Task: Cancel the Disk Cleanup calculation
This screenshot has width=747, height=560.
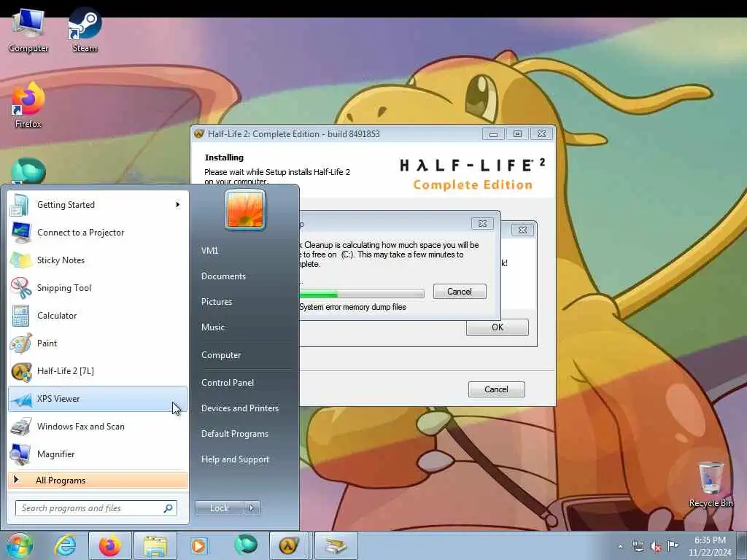Action: coord(460,292)
